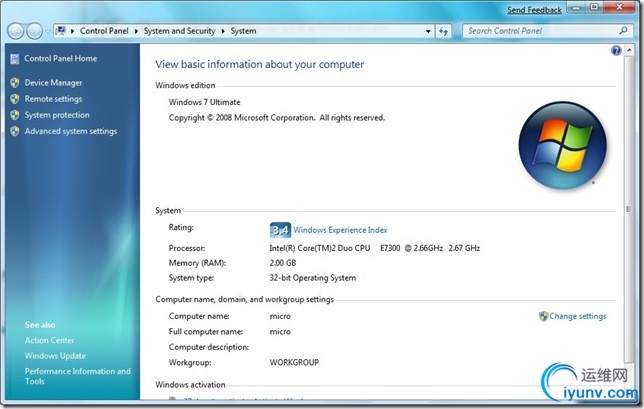Click the 3.4 rating badge
The height and width of the screenshot is (409, 644).
(x=280, y=230)
